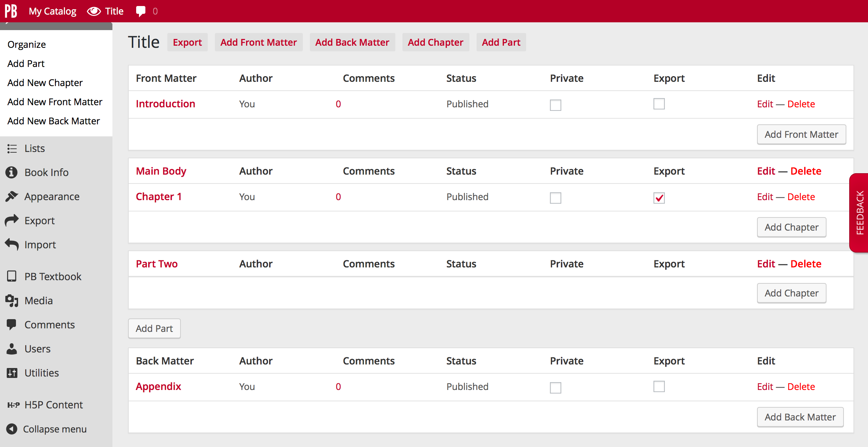Select Add New Front Matter in sidebar
Image resolution: width=868 pixels, height=447 pixels.
[55, 102]
